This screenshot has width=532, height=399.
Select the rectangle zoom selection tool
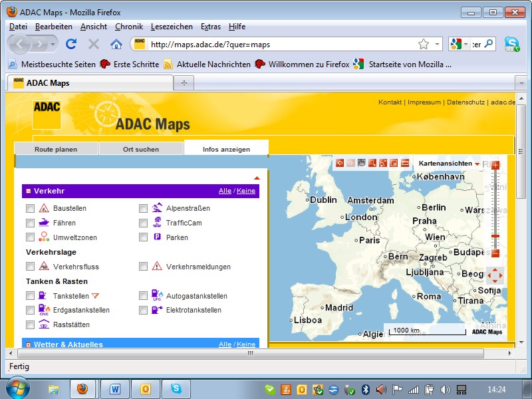tap(372, 163)
